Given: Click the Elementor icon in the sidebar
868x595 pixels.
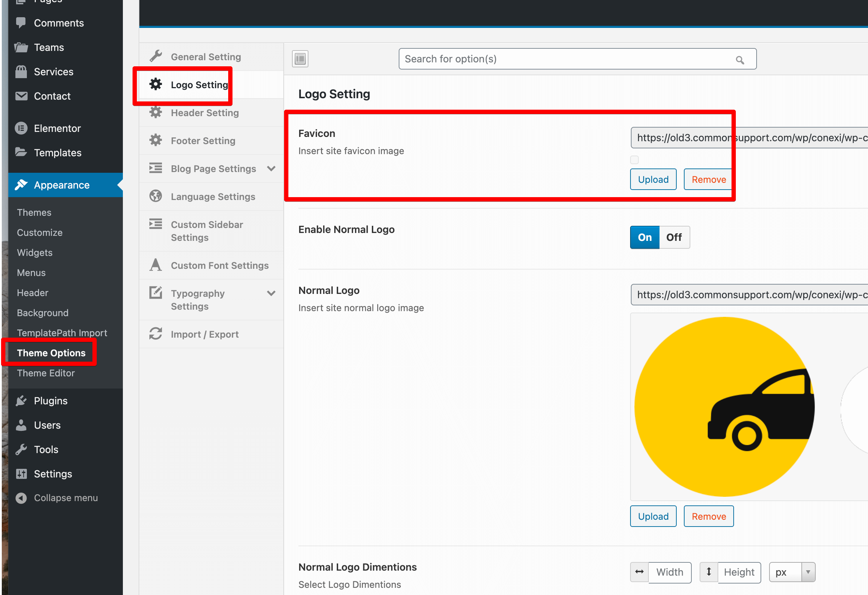Looking at the screenshot, I should click(x=21, y=128).
